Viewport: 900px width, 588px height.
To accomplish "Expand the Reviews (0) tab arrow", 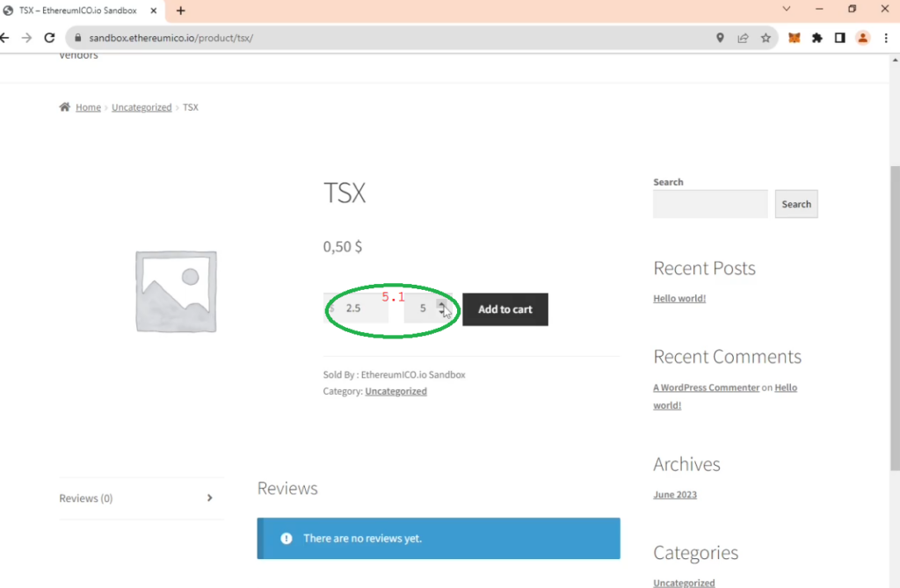I will (209, 498).
